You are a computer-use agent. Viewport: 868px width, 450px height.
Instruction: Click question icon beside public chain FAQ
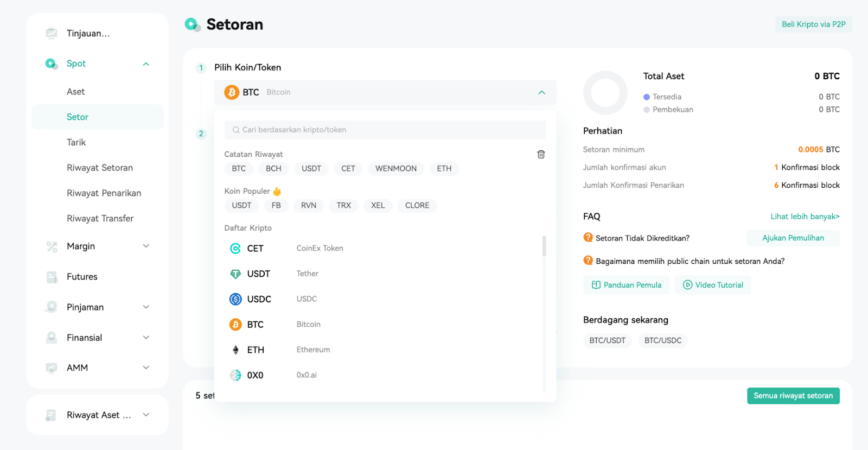point(588,261)
